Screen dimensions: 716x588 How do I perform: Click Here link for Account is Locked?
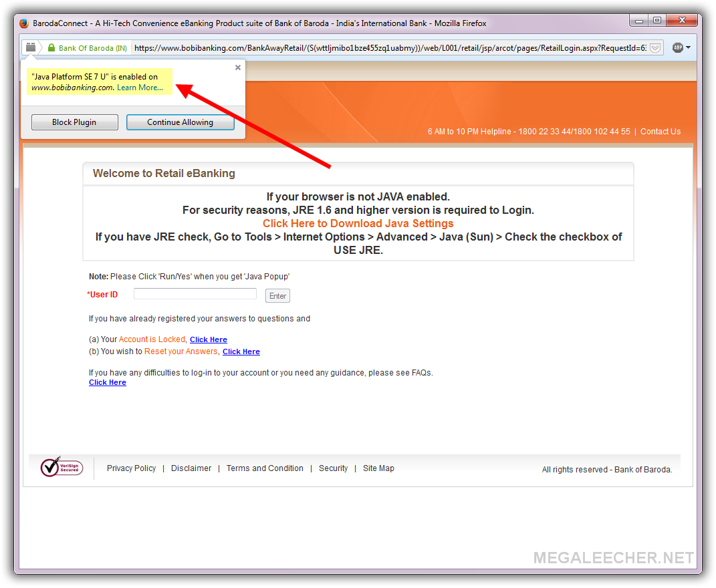pyautogui.click(x=208, y=339)
